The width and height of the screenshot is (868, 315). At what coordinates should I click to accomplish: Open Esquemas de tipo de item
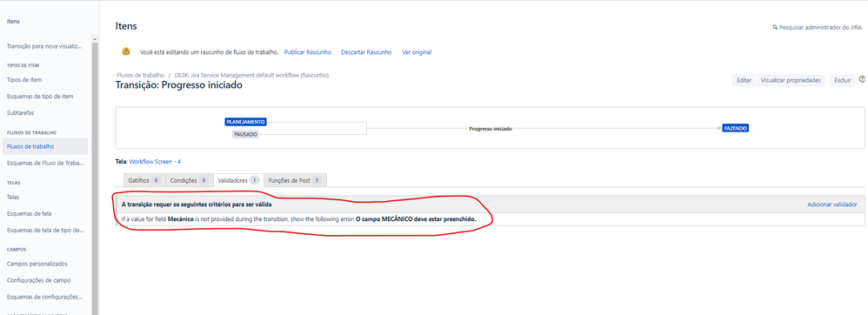(x=40, y=97)
